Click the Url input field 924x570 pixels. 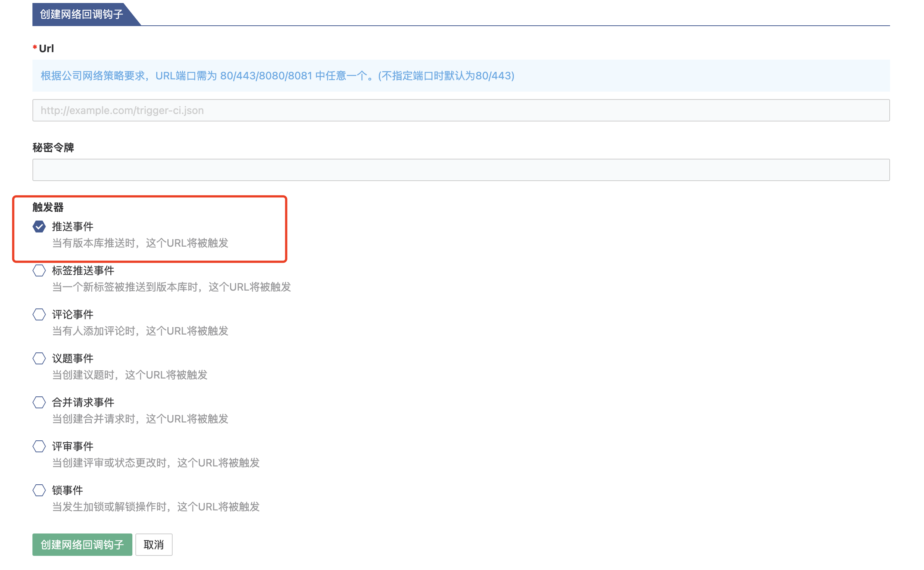461,110
